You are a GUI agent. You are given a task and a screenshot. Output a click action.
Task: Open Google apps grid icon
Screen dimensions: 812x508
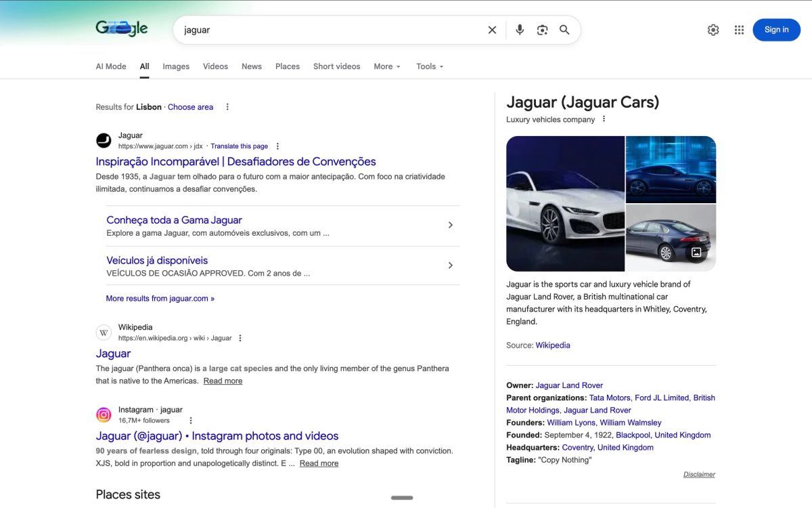click(x=739, y=30)
